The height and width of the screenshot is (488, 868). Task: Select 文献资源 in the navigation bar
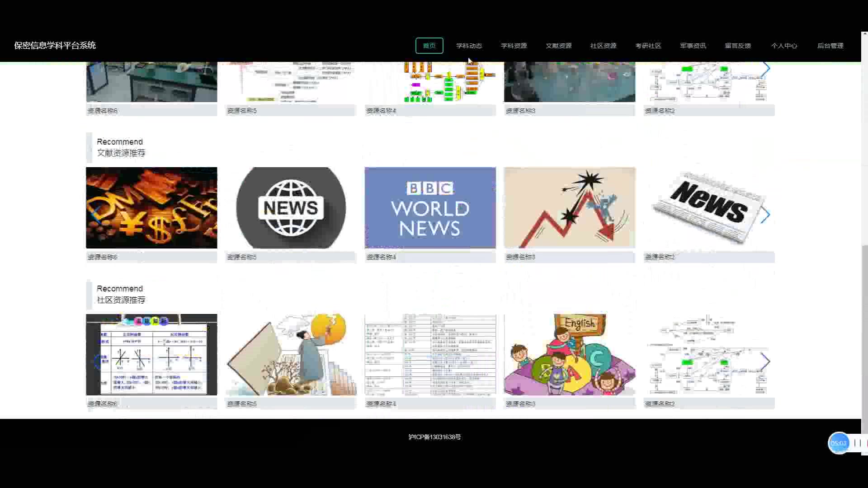pos(558,46)
